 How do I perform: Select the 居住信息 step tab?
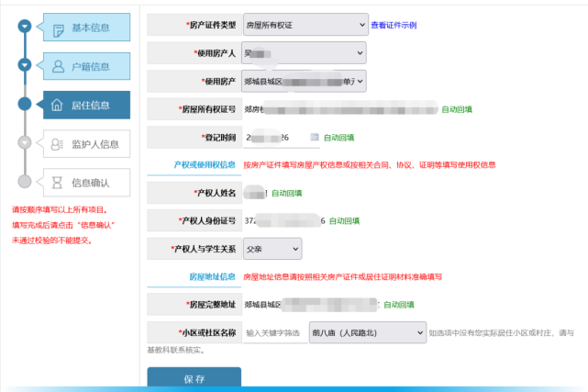86,105
